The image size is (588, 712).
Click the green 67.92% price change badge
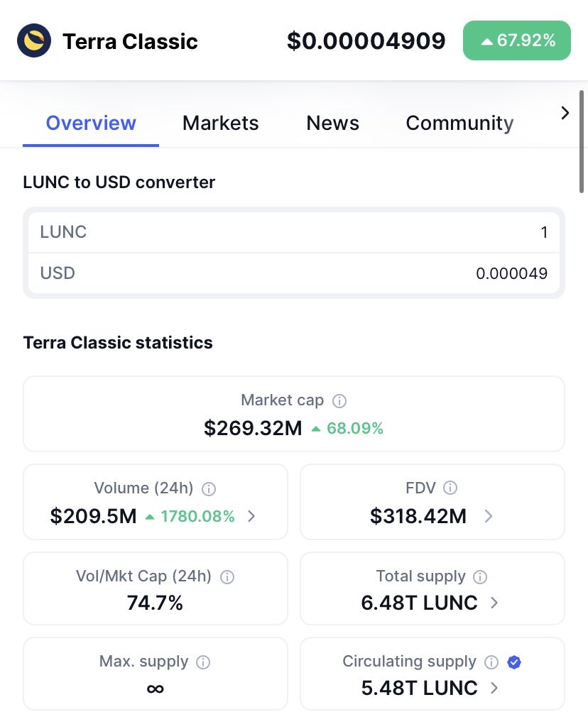point(517,40)
